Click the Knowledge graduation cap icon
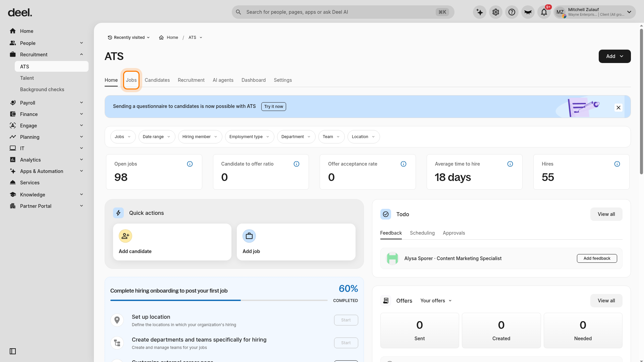This screenshot has height=362, width=644. [x=13, y=195]
